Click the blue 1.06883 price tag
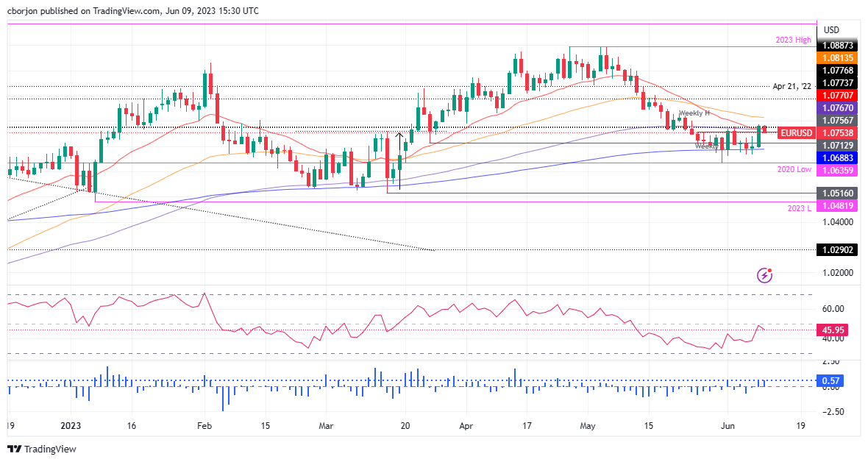 tap(837, 158)
